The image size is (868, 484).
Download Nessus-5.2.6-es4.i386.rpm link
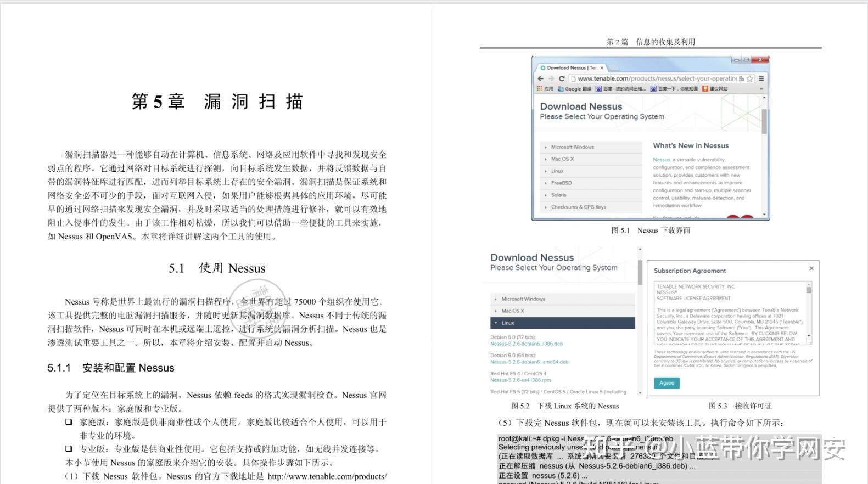520,380
